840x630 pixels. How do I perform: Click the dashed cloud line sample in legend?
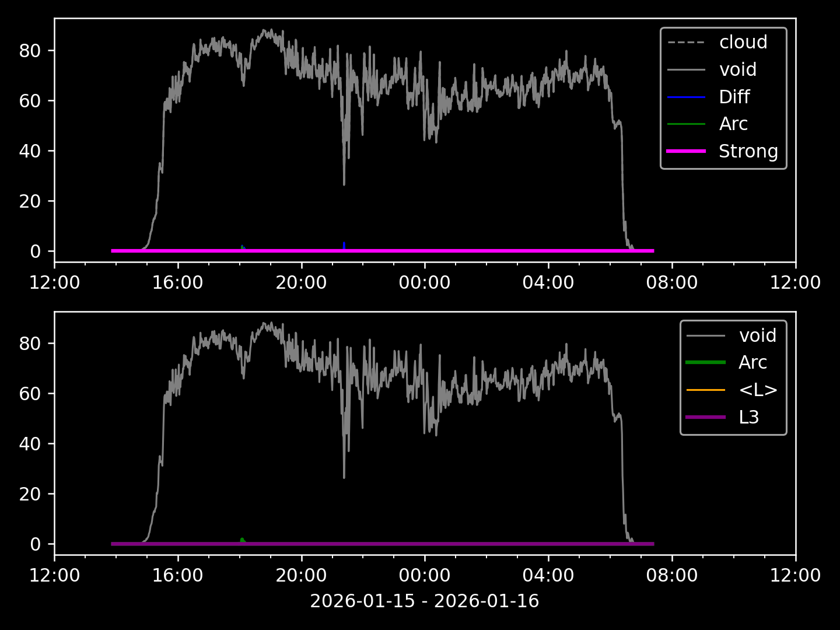coord(686,43)
